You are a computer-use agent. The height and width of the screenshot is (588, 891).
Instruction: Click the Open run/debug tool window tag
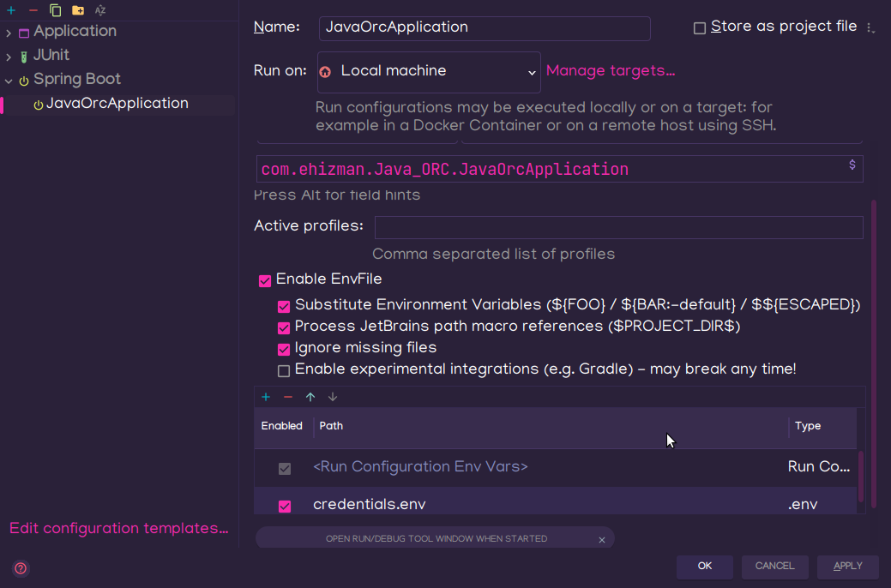click(x=436, y=539)
